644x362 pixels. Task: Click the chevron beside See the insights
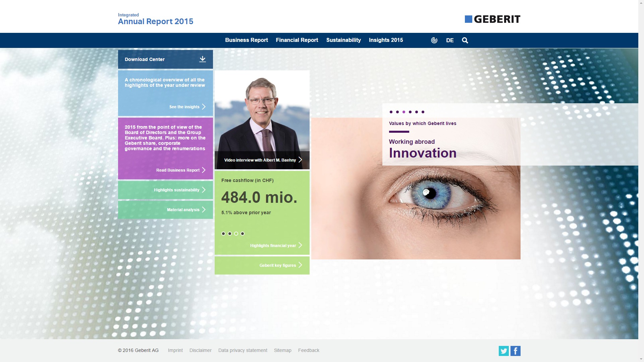204,107
